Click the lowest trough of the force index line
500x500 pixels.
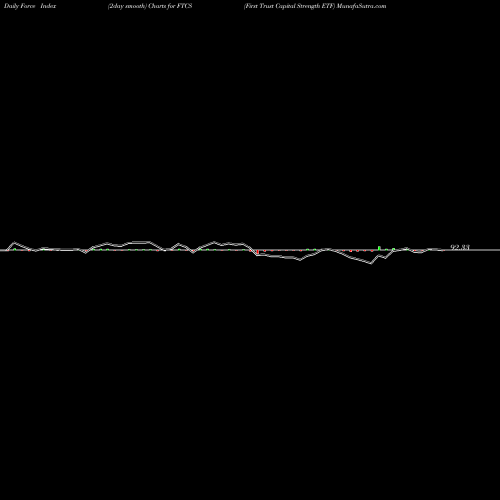tap(371, 264)
